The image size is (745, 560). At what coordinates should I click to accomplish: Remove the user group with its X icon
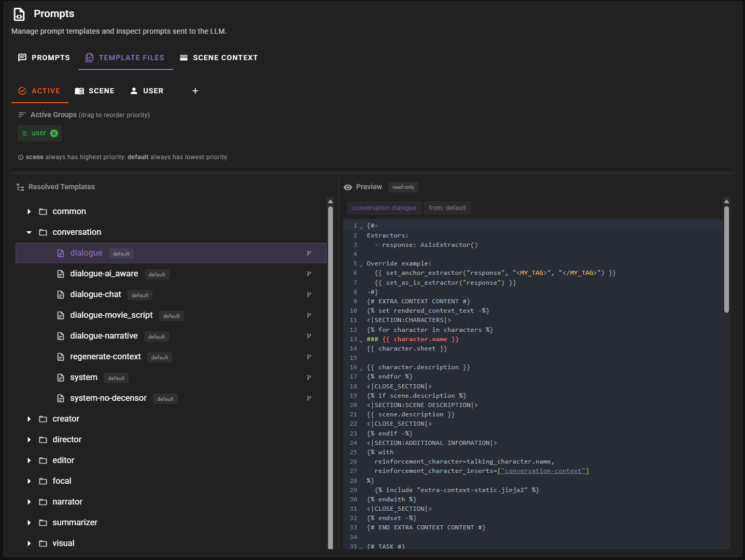[x=54, y=133]
